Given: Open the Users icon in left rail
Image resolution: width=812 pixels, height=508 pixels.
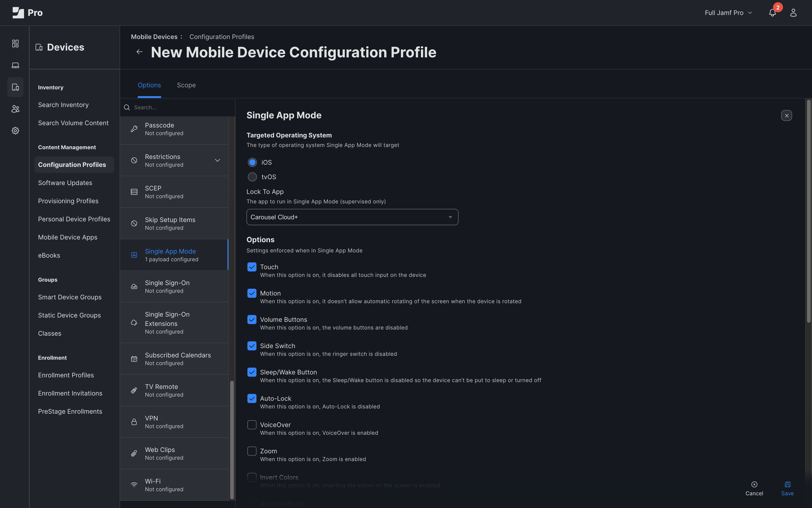Looking at the screenshot, I should click(15, 109).
